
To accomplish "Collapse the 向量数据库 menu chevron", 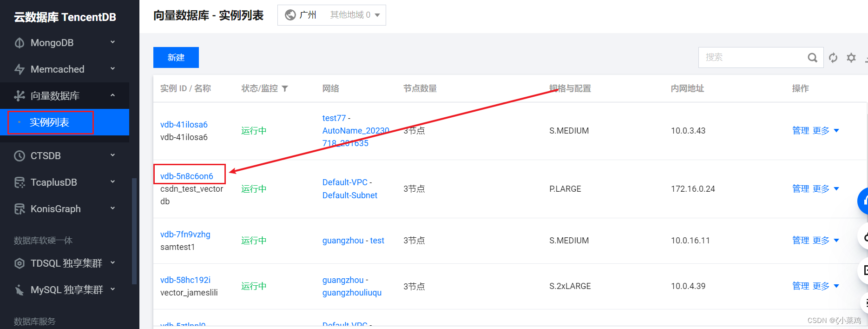I will (x=112, y=95).
